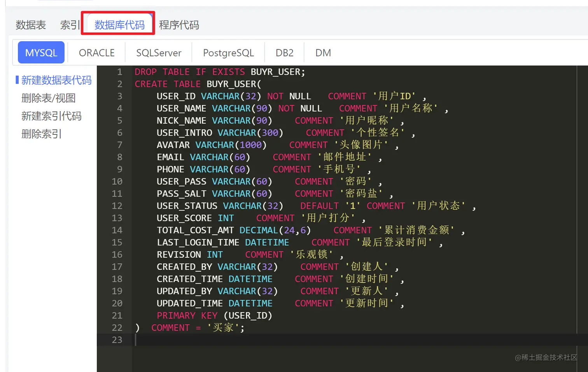Image resolution: width=588 pixels, height=372 pixels.
Task: Click line number 1 in gutter
Action: tap(119, 72)
